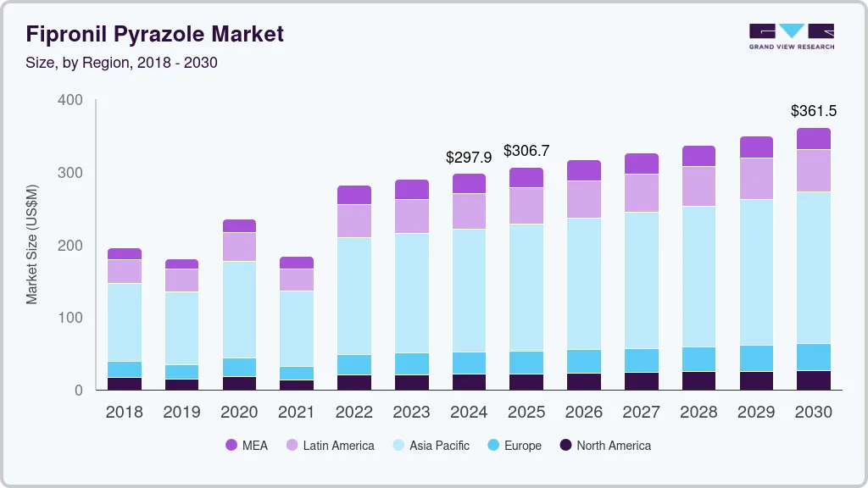Select the MEA legend color marker
868x488 pixels.
(x=230, y=446)
